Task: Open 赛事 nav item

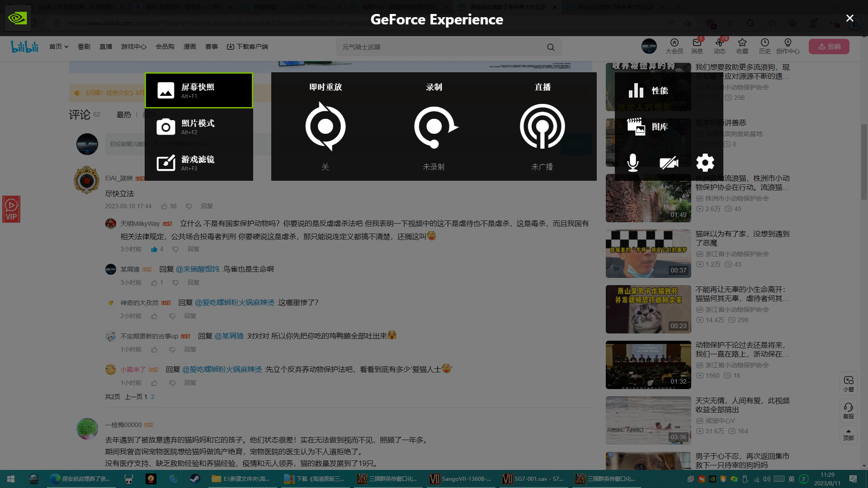Action: click(212, 47)
